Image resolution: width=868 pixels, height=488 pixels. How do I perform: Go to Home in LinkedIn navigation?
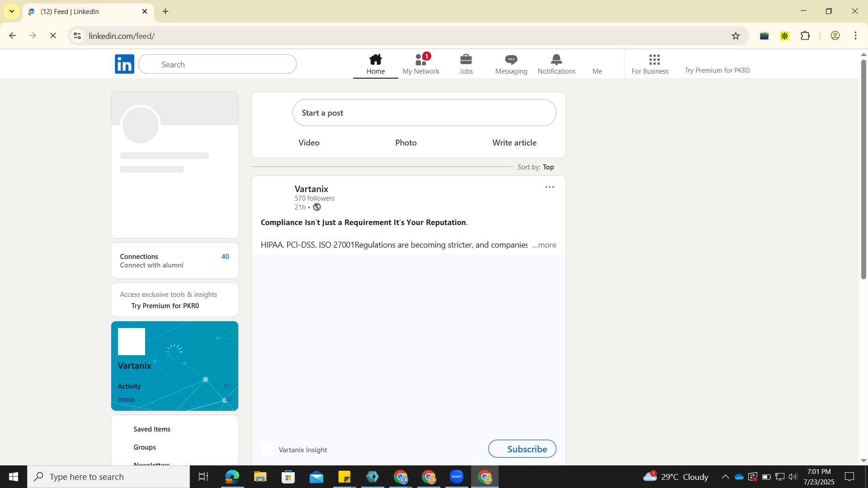pyautogui.click(x=375, y=64)
